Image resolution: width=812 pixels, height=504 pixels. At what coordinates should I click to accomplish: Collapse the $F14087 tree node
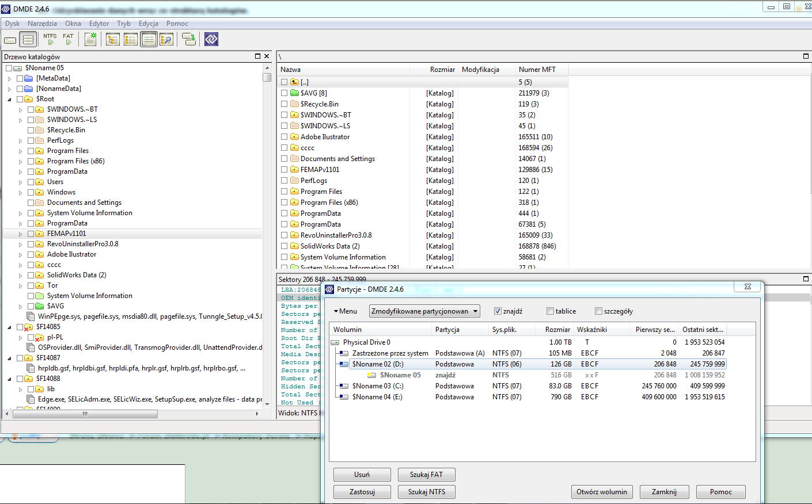9,358
